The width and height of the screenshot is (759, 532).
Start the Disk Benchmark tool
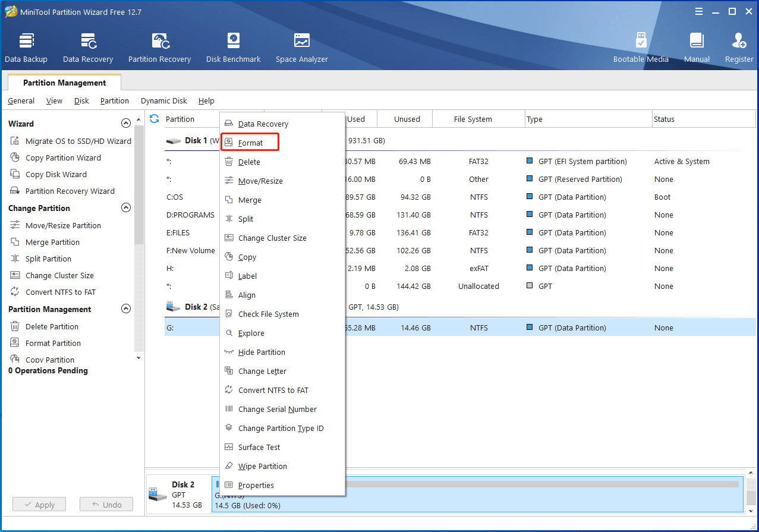[234, 48]
